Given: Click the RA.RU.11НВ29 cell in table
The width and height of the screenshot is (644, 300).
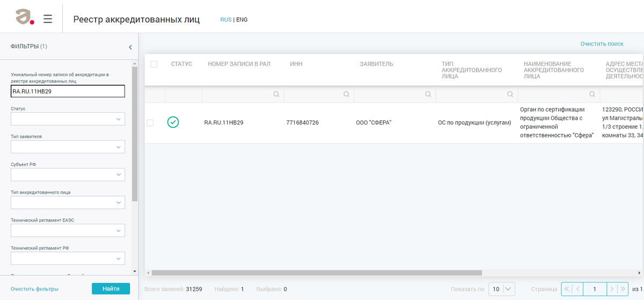Looking at the screenshot, I should coord(224,123).
